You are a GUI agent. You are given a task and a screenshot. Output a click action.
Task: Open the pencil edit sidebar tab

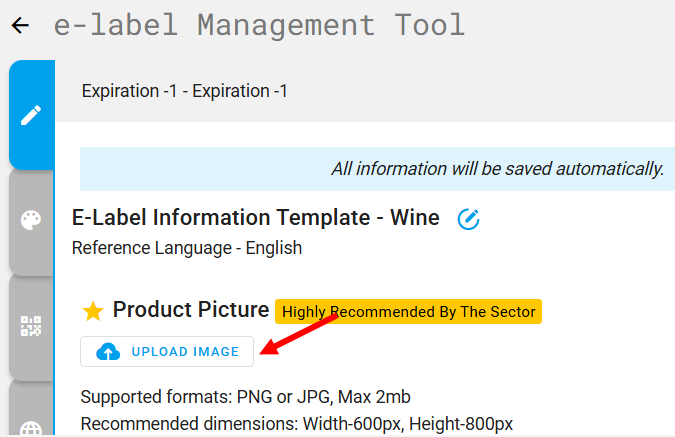(x=31, y=115)
